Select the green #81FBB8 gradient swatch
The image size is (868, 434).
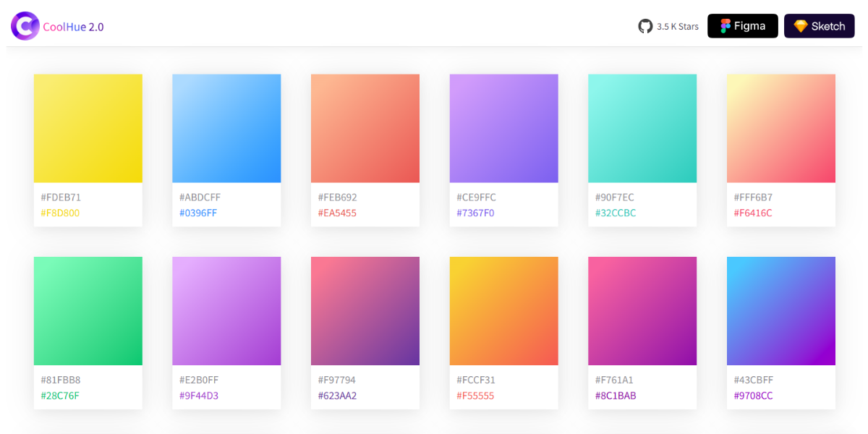88,311
